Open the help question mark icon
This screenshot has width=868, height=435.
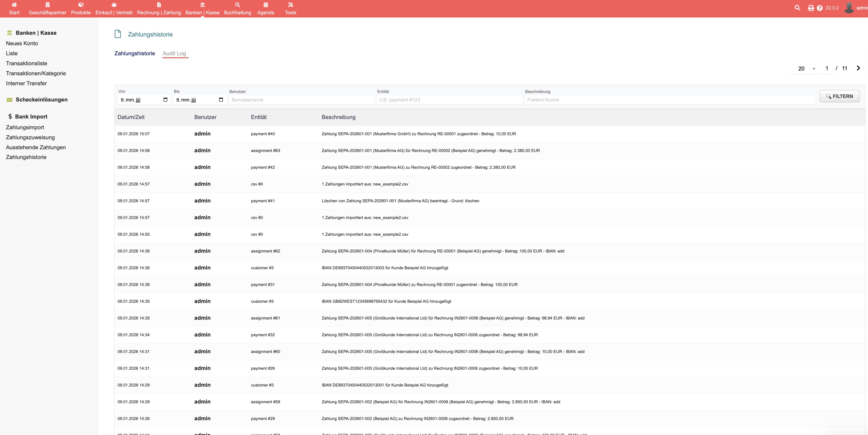(x=819, y=8)
